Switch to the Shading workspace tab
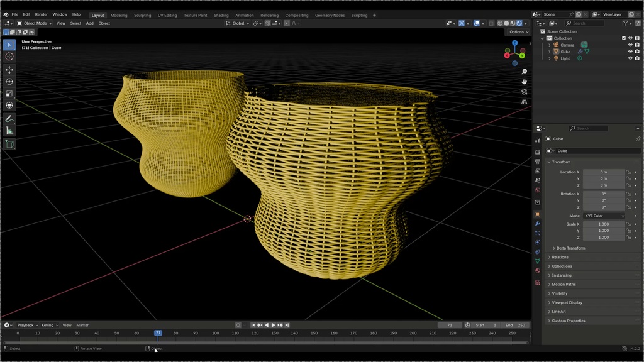644x362 pixels. [x=221, y=16]
